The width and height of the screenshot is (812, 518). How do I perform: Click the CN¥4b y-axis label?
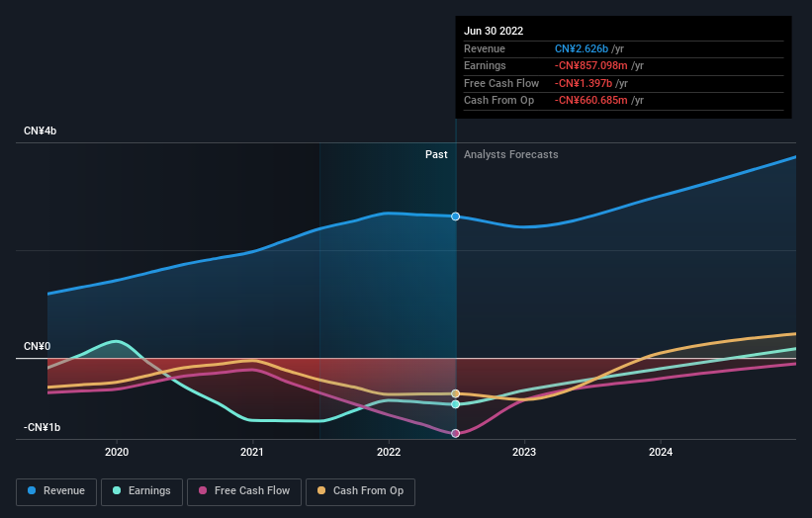pos(40,130)
